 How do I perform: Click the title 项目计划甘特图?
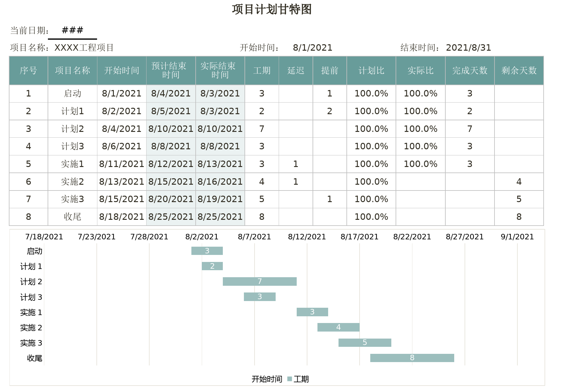[x=272, y=9]
